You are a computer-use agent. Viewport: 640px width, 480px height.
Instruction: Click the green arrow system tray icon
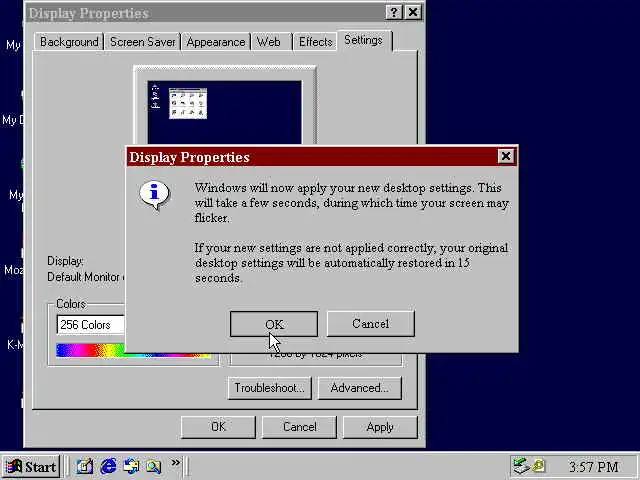(521, 466)
